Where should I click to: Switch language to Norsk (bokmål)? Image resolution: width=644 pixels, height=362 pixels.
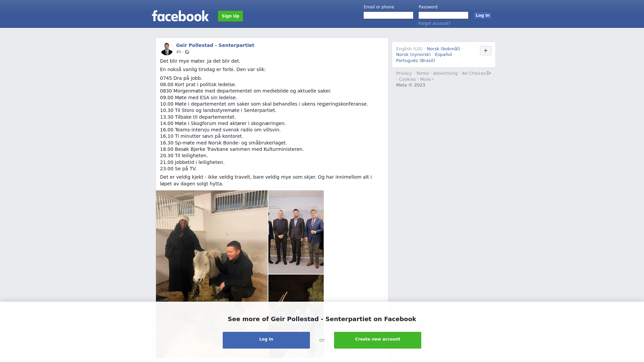click(x=443, y=49)
